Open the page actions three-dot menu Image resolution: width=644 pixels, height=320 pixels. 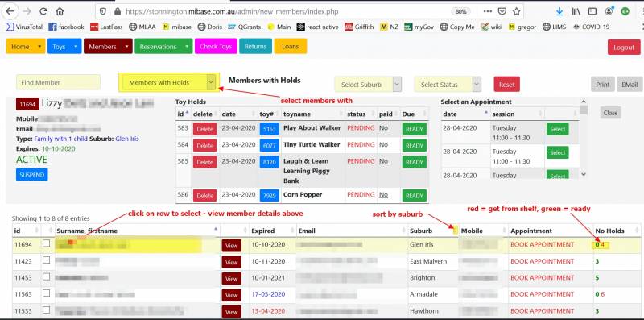(x=488, y=11)
